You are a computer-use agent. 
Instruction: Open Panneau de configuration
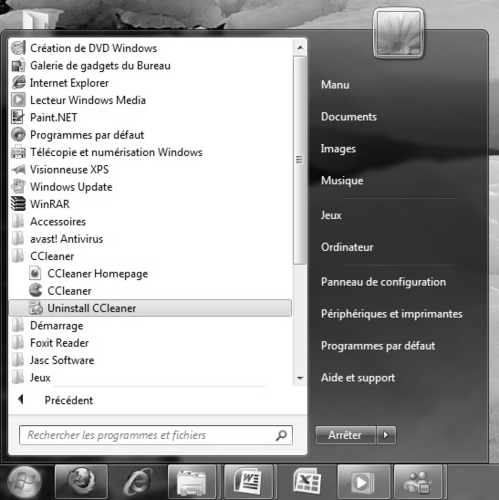point(383,282)
